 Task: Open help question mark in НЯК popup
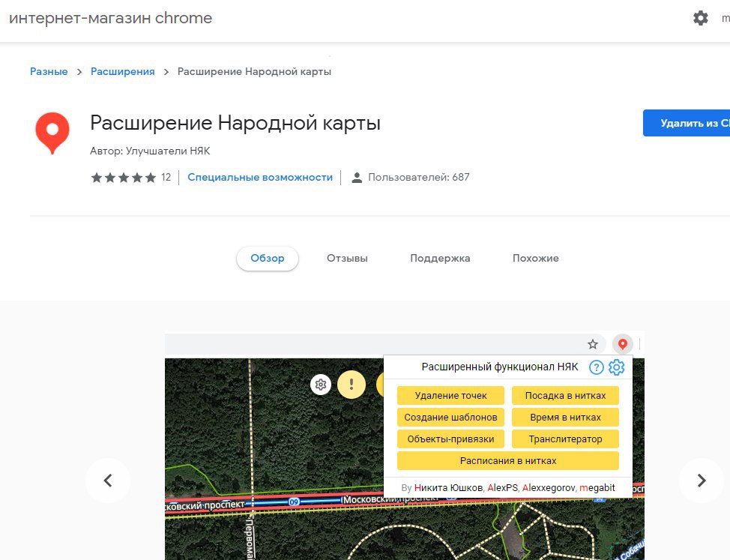[x=597, y=367]
